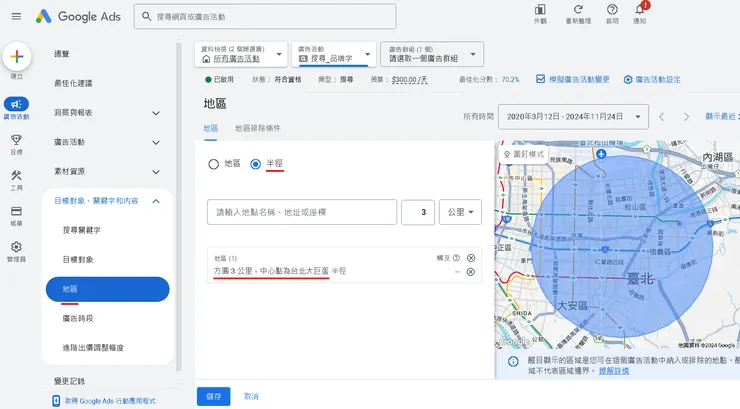Click the 取消 cancel link
Viewport: 740px width, 409px height.
pos(251,396)
